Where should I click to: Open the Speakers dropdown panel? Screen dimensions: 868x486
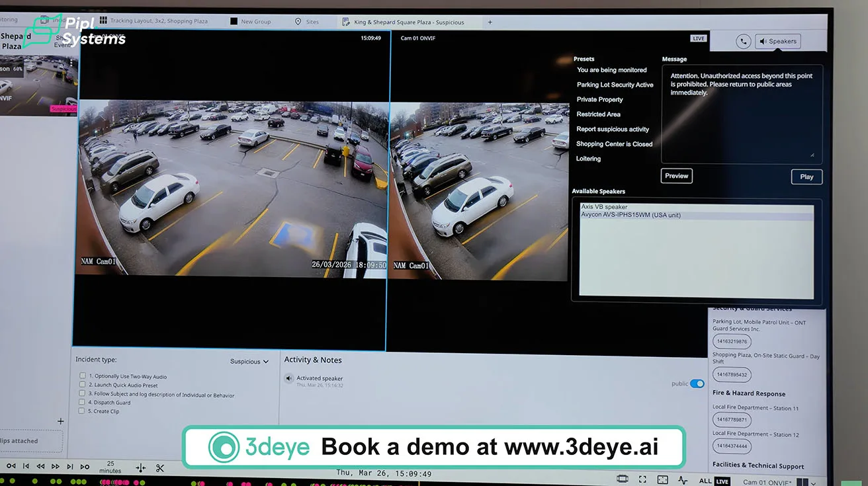click(x=778, y=41)
